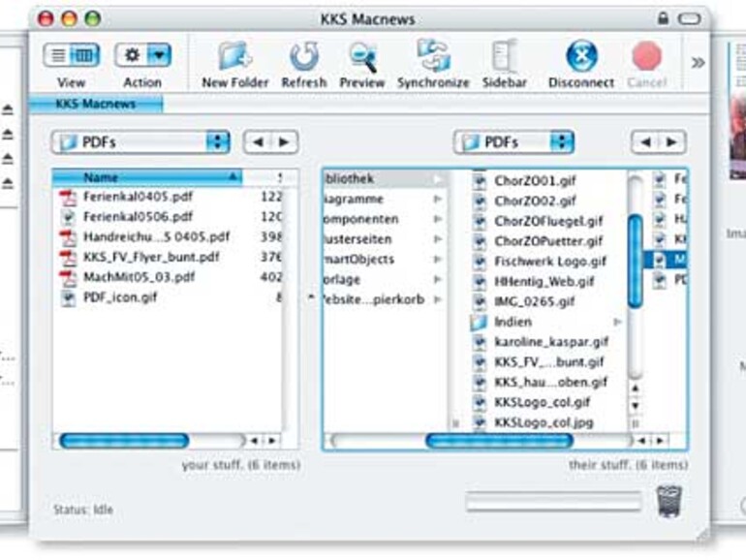The height and width of the screenshot is (560, 746).
Task: Click the Trash icon at bottom right
Action: 669,502
